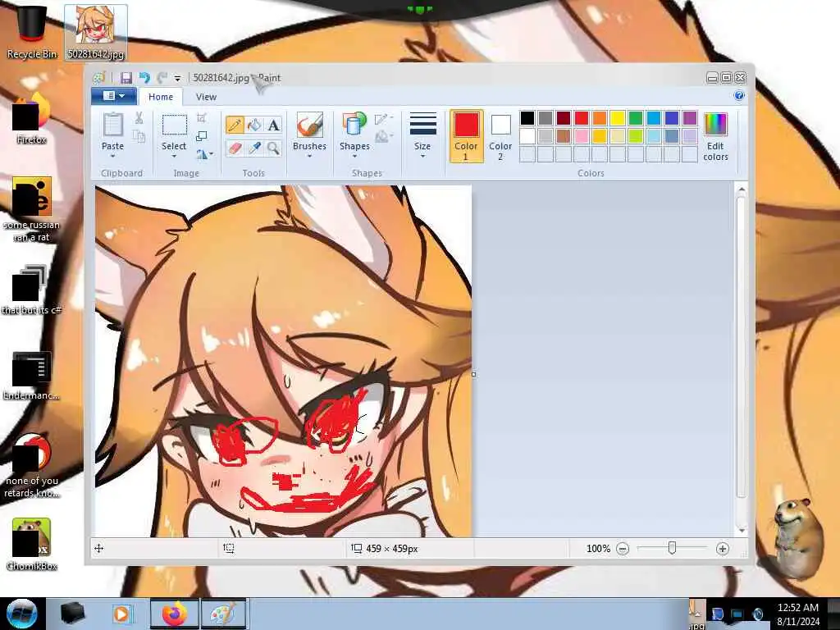Click the Paste clipboard icon

tap(112, 126)
